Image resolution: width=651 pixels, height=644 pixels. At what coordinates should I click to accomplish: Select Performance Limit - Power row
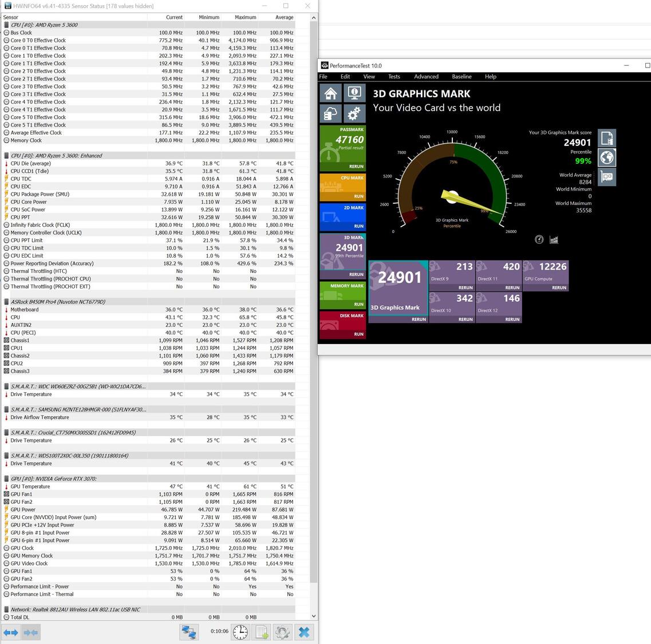(x=149, y=587)
